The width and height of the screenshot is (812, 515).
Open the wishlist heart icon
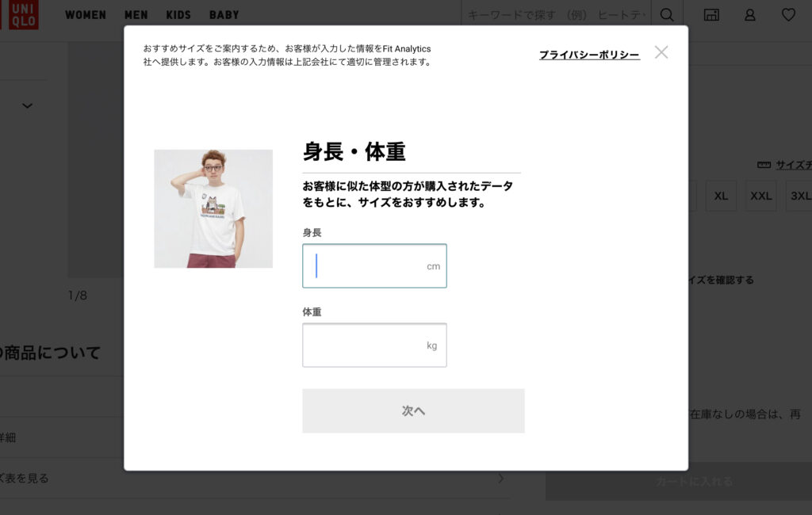pyautogui.click(x=788, y=15)
